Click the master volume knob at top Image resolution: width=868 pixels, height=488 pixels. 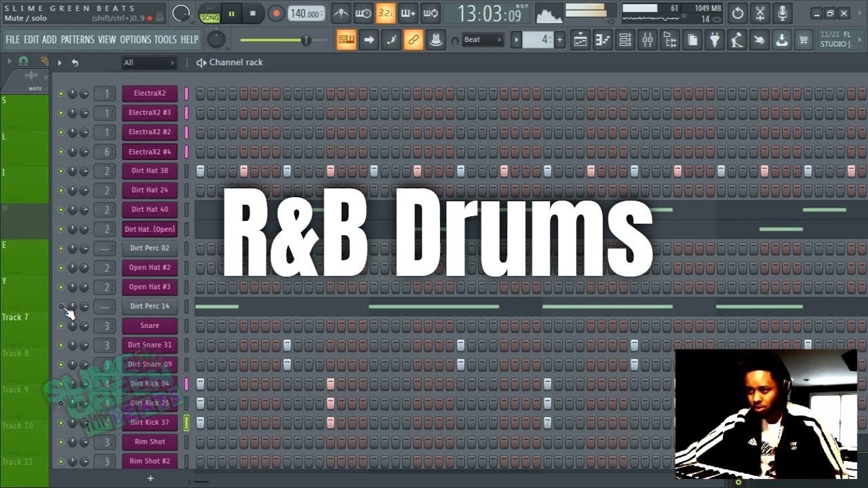coord(181,13)
